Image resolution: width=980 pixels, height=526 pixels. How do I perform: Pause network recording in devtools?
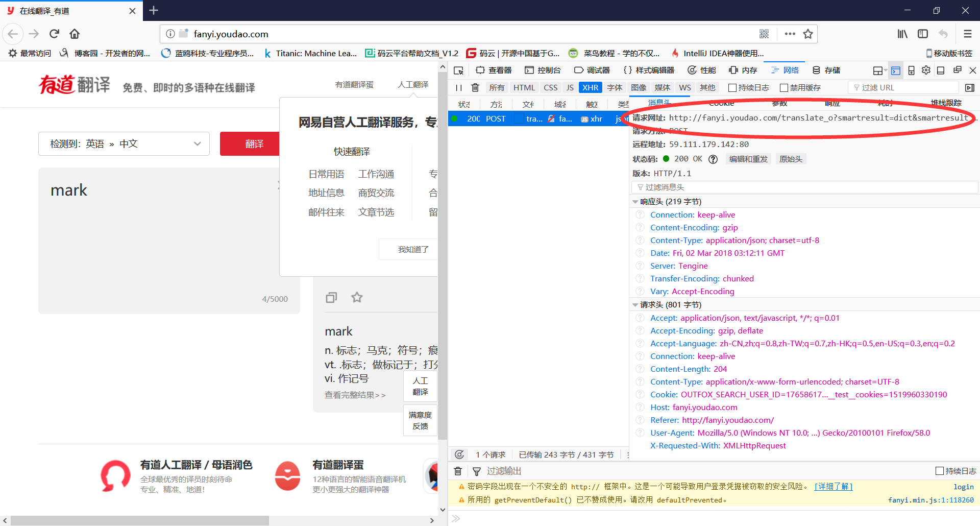click(x=459, y=88)
